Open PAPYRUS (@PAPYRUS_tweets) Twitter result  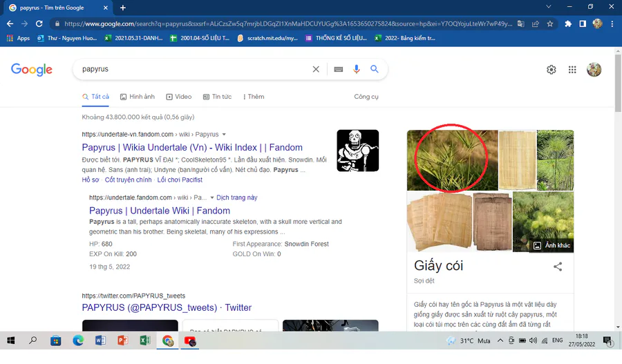(167, 307)
